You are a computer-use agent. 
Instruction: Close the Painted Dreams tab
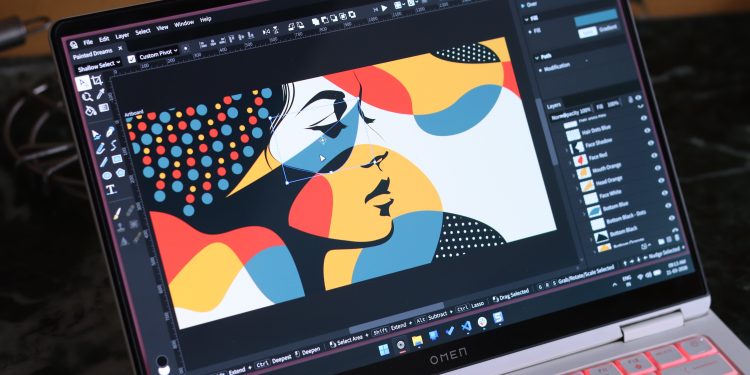coord(120,47)
